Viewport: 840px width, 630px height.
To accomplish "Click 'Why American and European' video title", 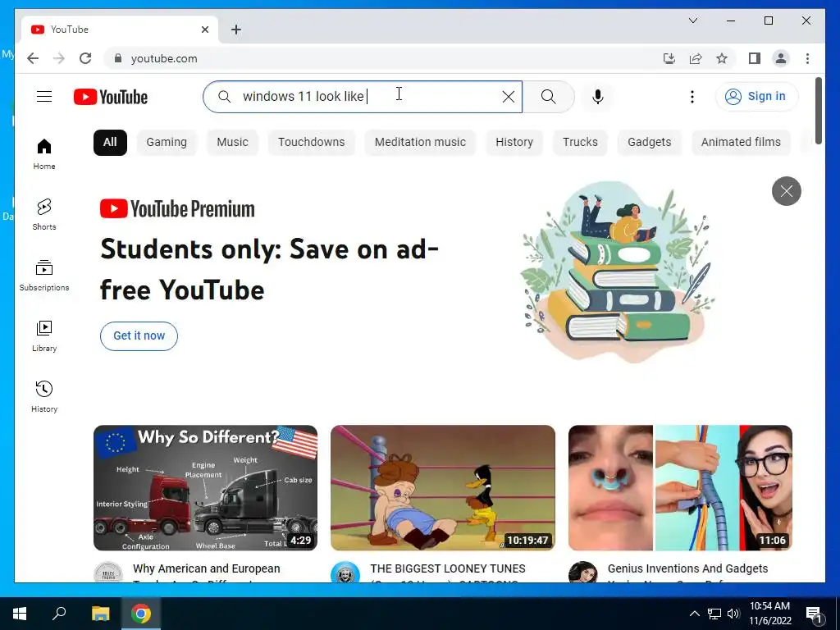I will (206, 569).
